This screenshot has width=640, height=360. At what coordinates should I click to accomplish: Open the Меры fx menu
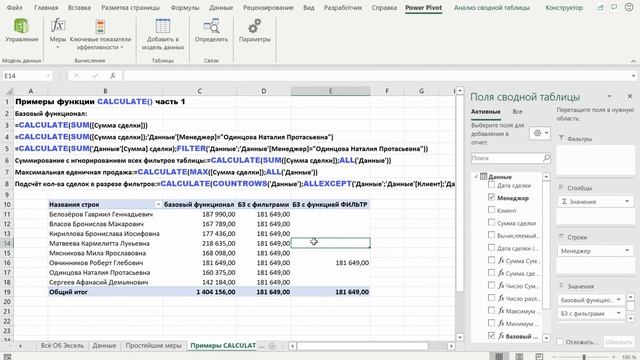pyautogui.click(x=58, y=33)
